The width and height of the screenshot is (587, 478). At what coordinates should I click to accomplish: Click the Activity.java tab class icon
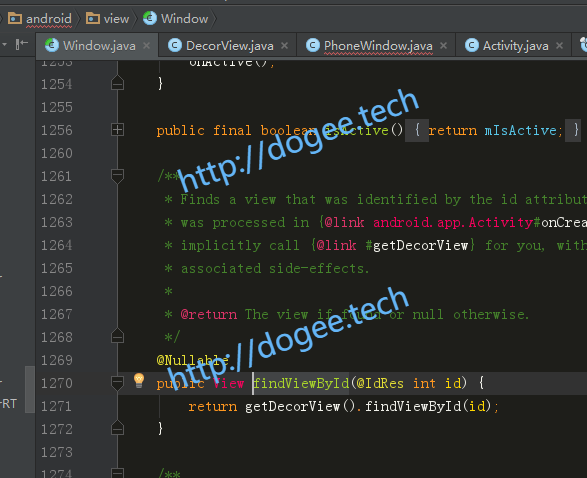click(x=472, y=45)
